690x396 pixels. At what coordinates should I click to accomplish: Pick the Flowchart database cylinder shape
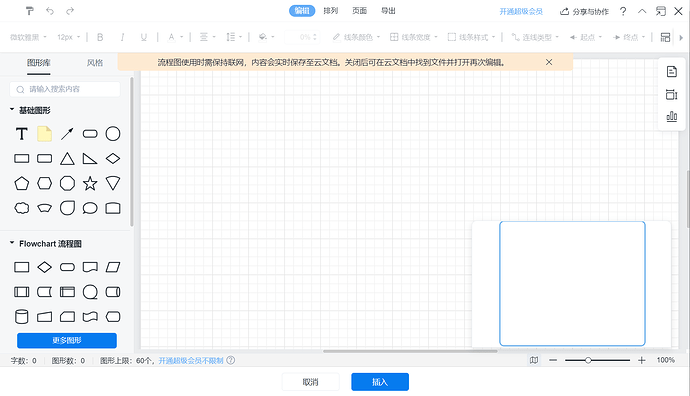22,316
